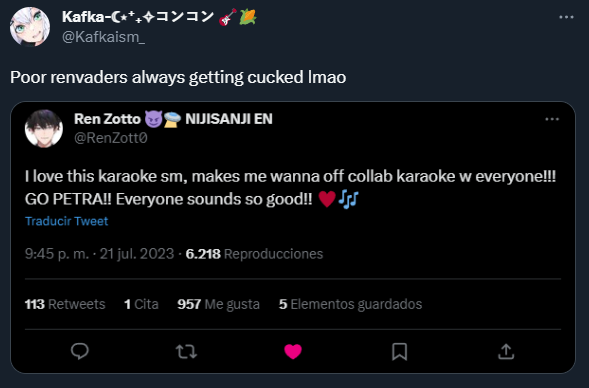The image size is (589, 388).
Task: Click the reply speech bubble icon
Action: click(x=80, y=352)
